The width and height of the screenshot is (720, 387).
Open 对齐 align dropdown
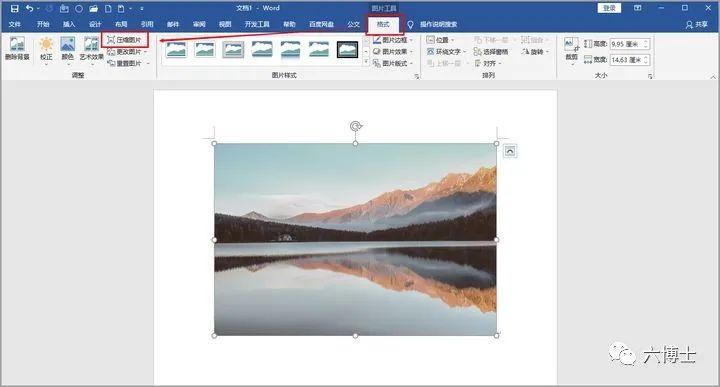487,63
